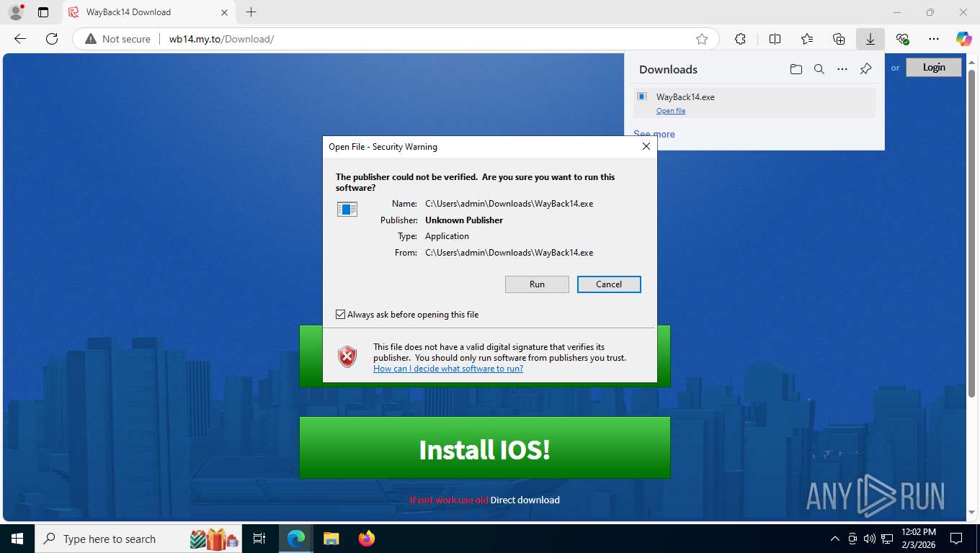View the Not secure site info
The width and height of the screenshot is (980, 553).
tap(118, 39)
